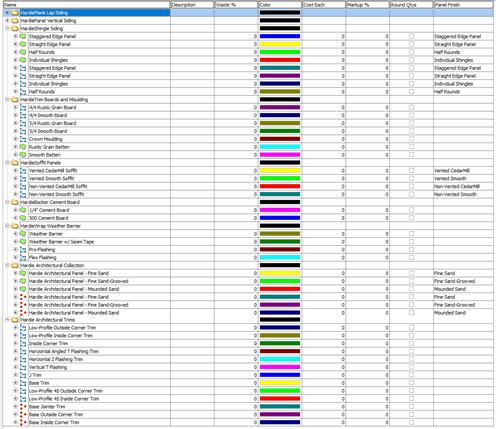Collapse the Hardie Architectural Trims folder

[x=7, y=320]
